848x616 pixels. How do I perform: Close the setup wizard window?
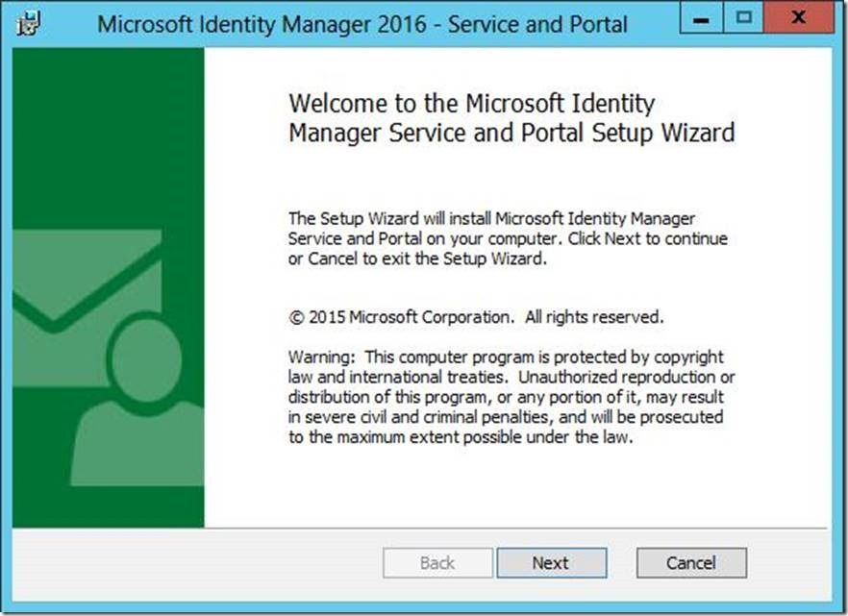799,19
